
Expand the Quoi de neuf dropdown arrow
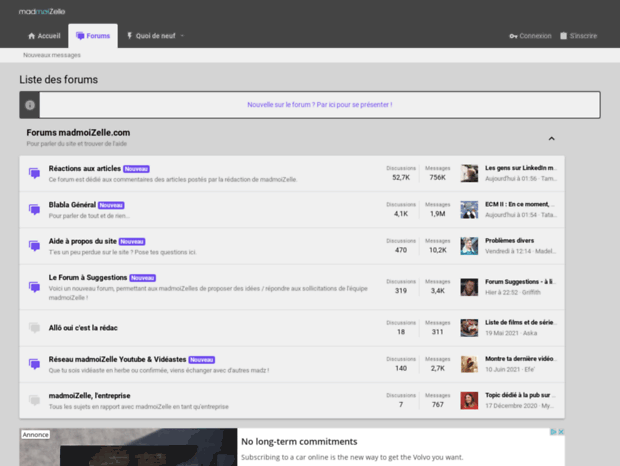[x=182, y=36]
